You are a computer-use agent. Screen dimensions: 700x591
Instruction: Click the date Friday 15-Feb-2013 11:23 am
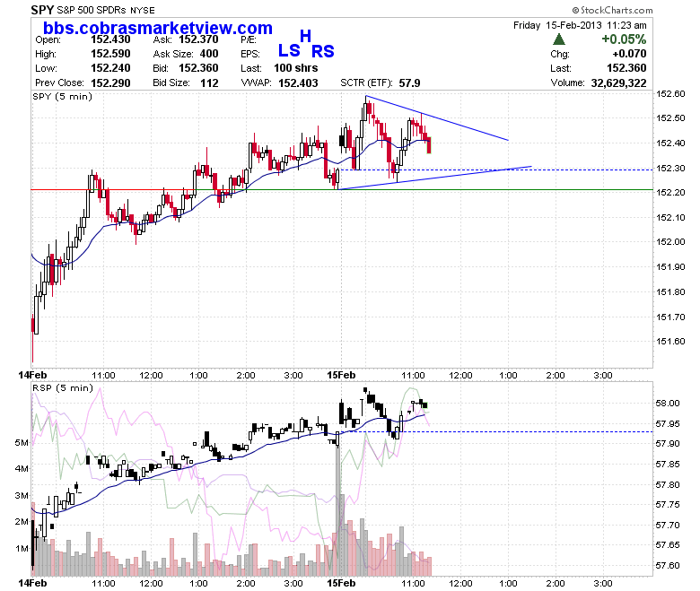pyautogui.click(x=580, y=25)
